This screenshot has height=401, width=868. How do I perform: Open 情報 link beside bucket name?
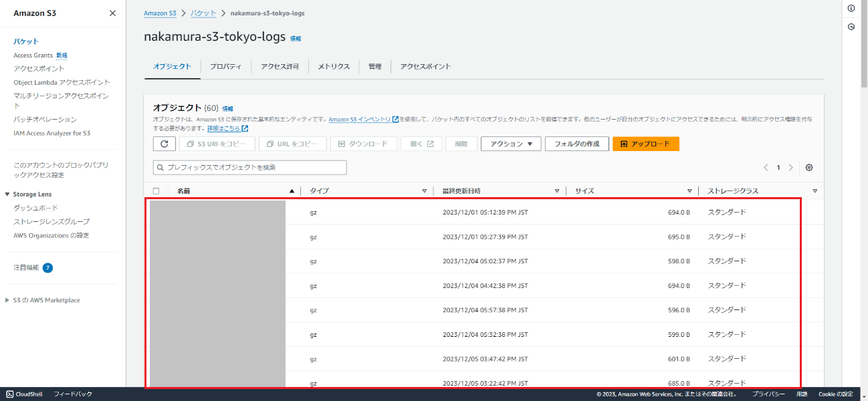296,39
